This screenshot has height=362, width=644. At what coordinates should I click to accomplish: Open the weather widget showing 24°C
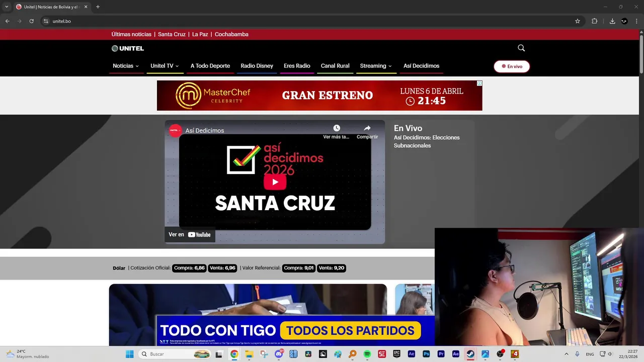tap(27, 354)
